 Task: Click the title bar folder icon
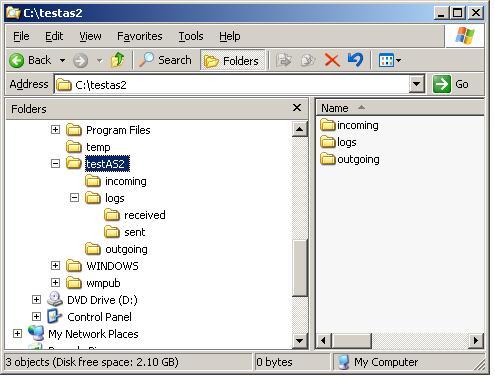coord(13,13)
